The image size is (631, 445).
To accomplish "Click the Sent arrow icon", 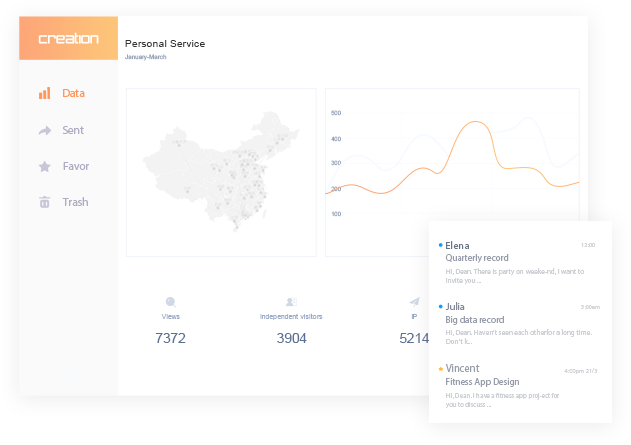I will (x=44, y=130).
